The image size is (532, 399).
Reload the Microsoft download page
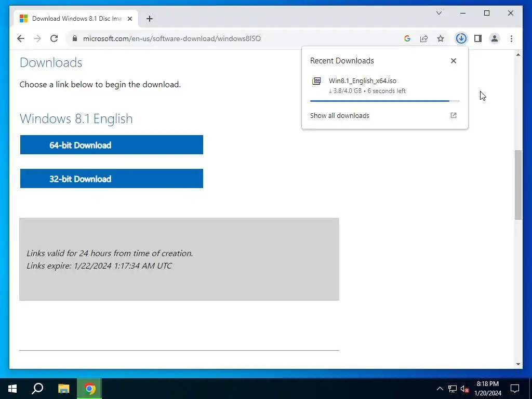[x=54, y=38]
